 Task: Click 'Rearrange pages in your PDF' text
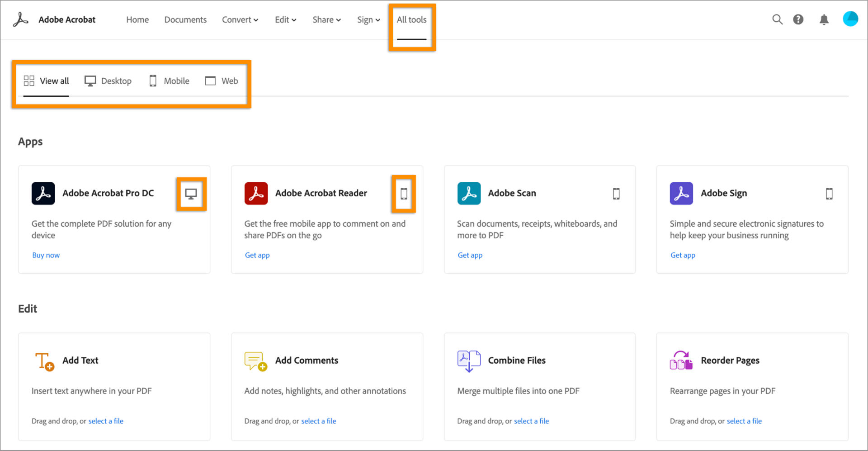(x=722, y=391)
